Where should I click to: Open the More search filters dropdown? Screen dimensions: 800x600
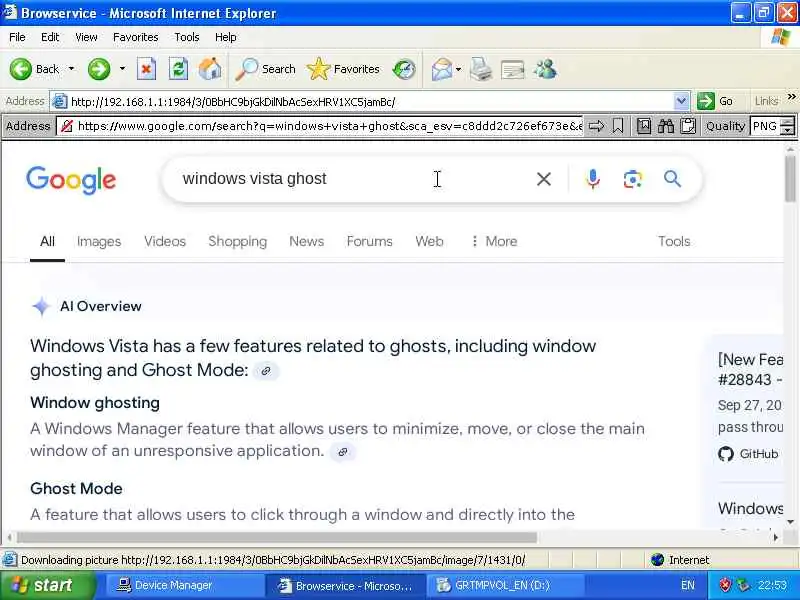[494, 241]
